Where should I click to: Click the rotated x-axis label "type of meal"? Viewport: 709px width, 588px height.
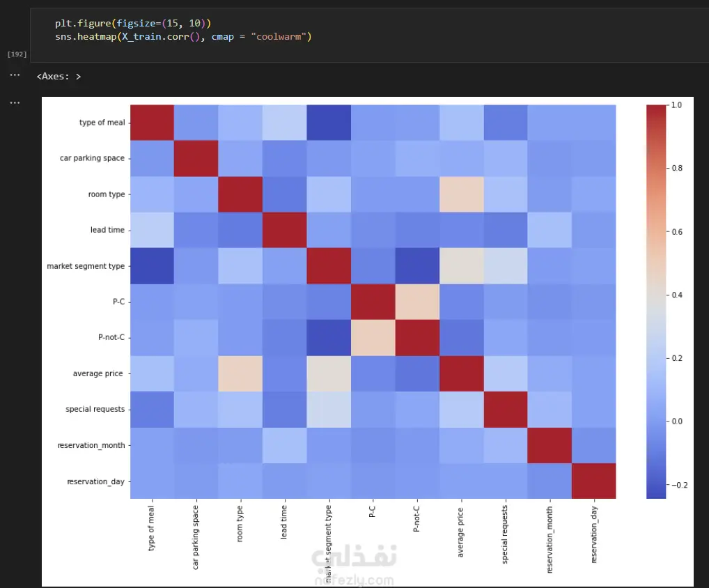point(151,528)
